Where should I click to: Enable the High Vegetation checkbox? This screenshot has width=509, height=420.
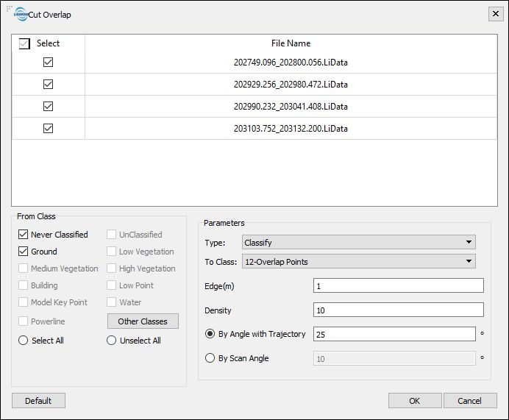111,268
